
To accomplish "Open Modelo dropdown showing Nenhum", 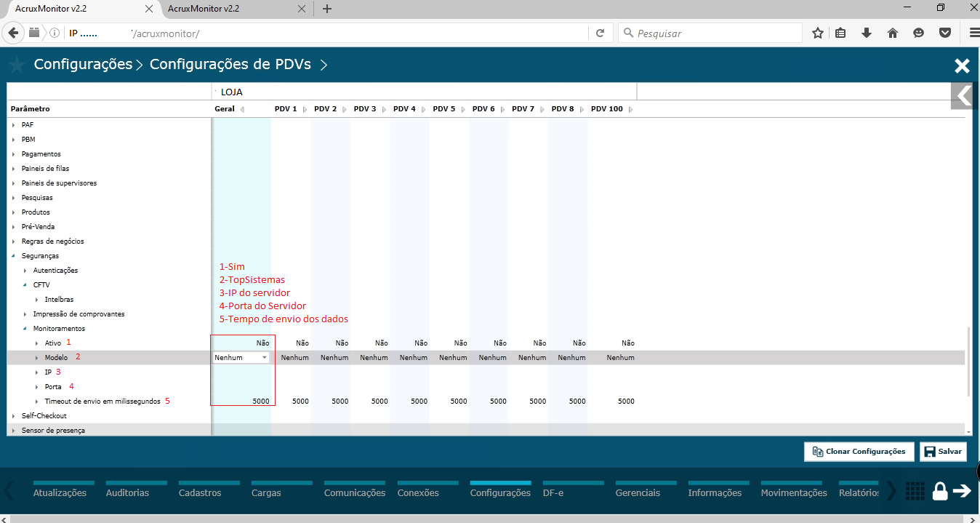I will 241,358.
